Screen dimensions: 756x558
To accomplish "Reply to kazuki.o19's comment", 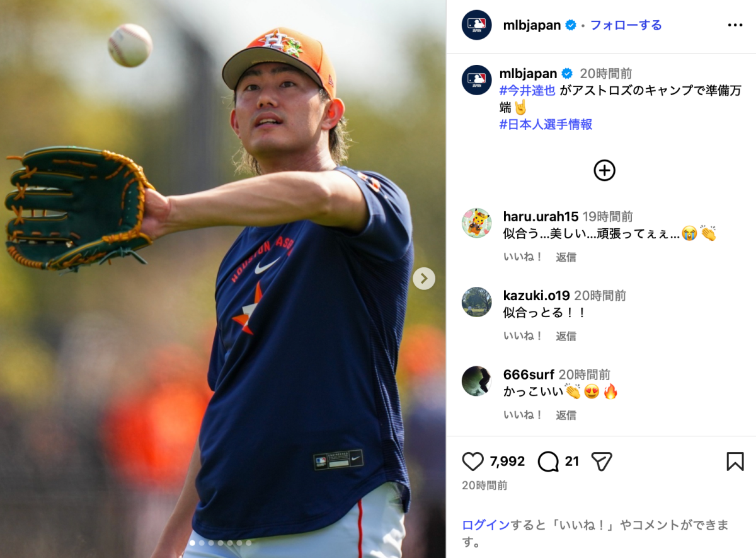I will 566,336.
